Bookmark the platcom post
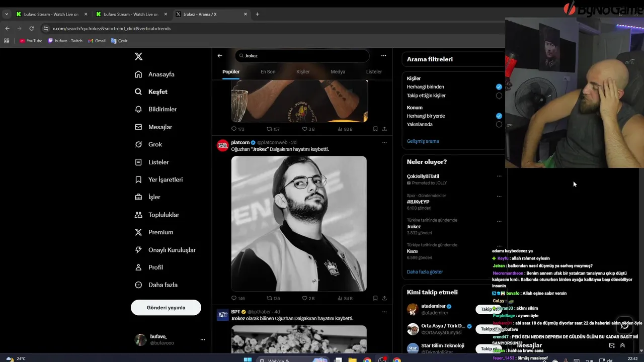644x362 pixels. (375, 298)
